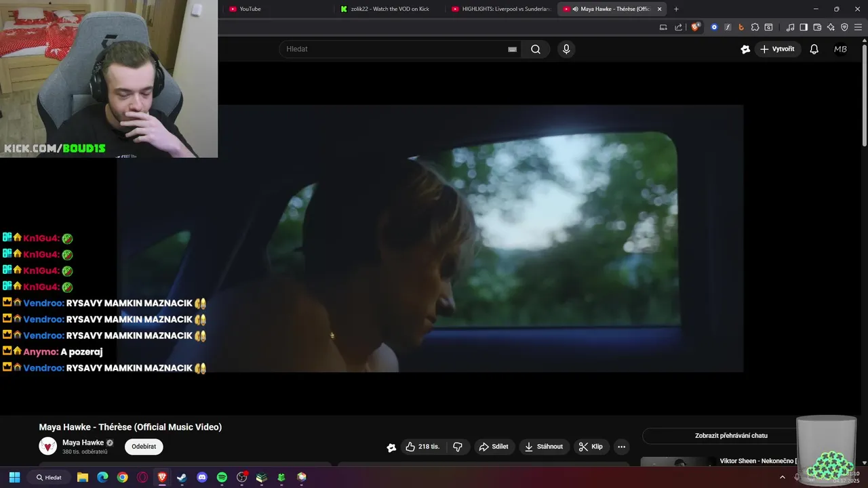Like the video with 218 tis. thumbs up
Screen dimensions: 868x488
[x=423, y=447]
